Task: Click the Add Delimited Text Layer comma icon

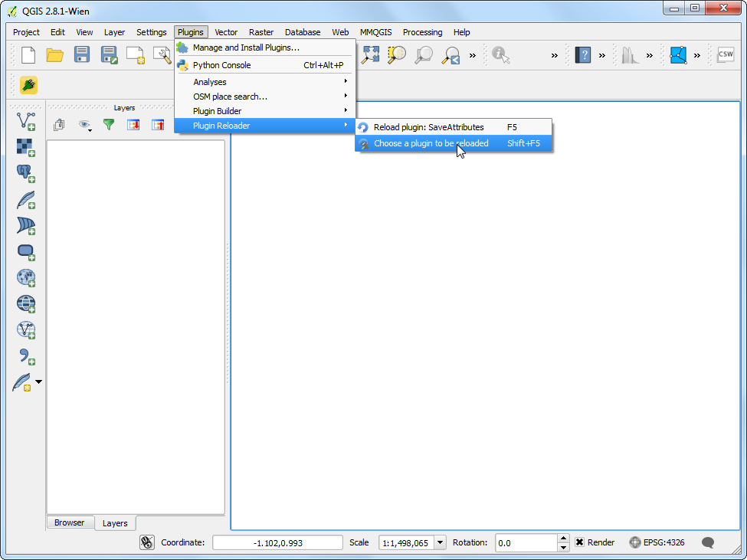Action: pyautogui.click(x=26, y=356)
